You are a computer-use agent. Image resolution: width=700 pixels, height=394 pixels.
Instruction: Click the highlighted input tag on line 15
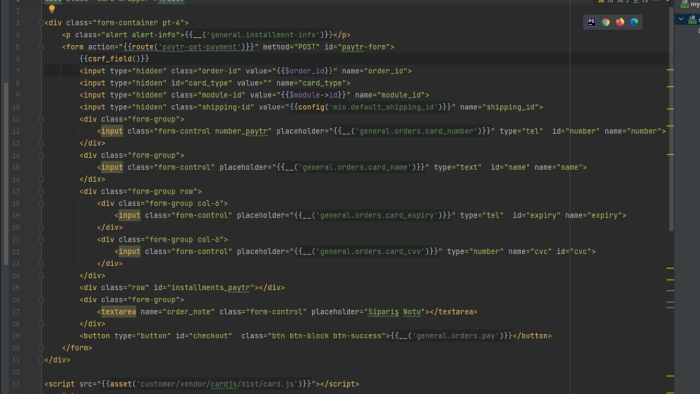tap(112, 167)
